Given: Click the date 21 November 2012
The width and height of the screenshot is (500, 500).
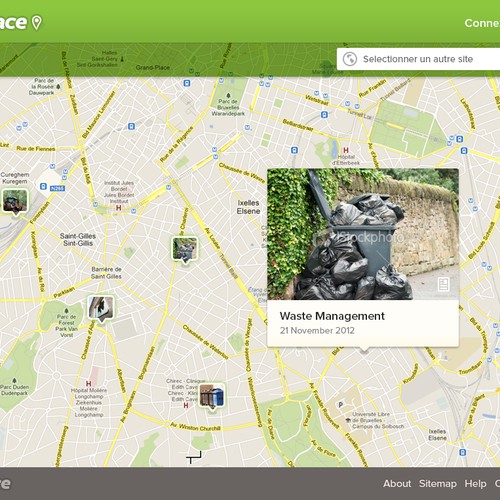Looking at the screenshot, I should [x=317, y=330].
